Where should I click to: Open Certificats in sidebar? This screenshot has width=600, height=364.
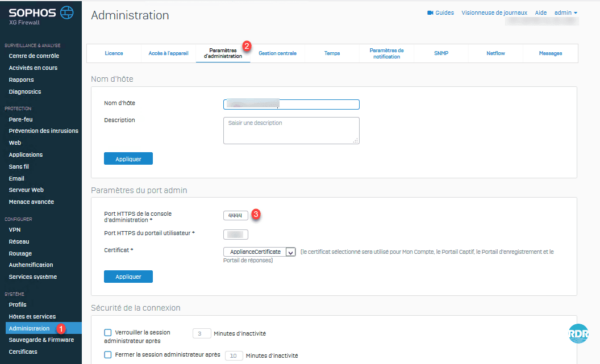(x=23, y=352)
